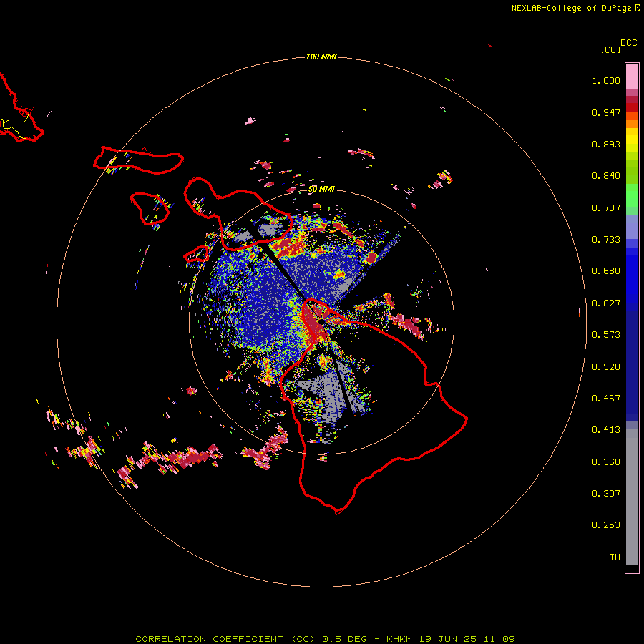Click the 11:09 timestamp in the caption
This screenshot has height=644, width=644.
point(499,639)
